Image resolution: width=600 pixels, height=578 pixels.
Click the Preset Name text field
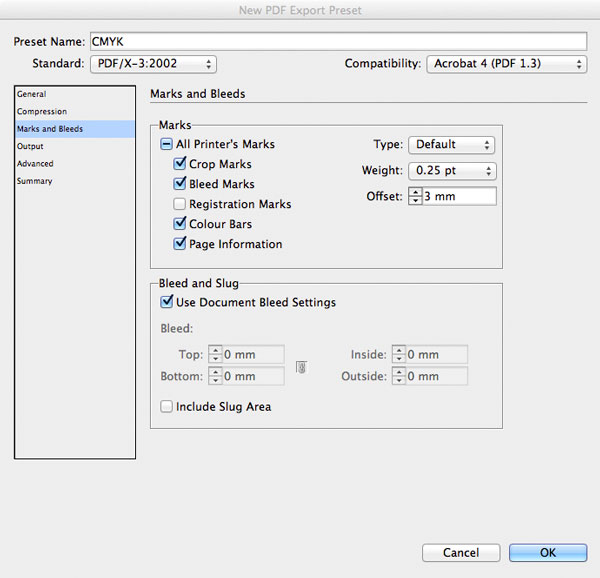(339, 41)
